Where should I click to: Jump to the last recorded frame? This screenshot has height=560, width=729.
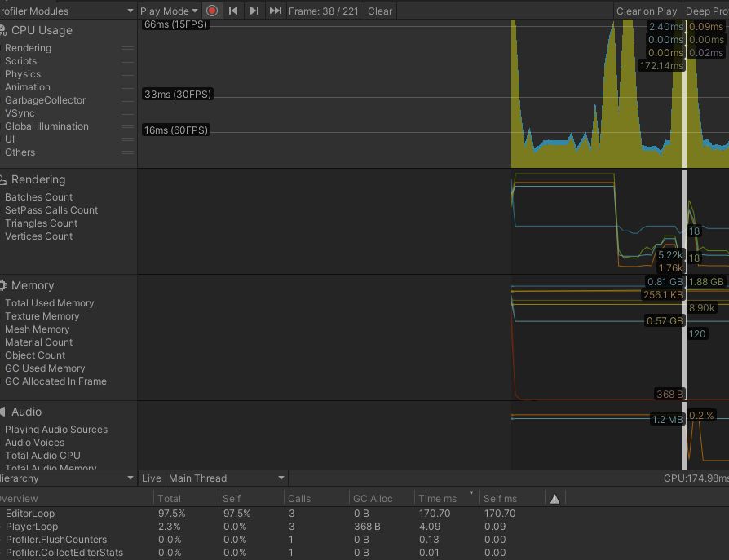(x=276, y=11)
